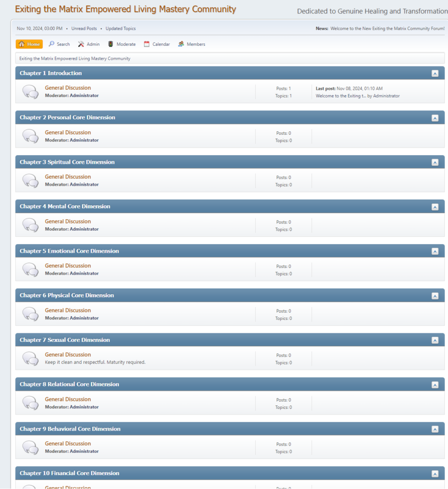Click the Members people icon
448x489 pixels.
tap(181, 44)
